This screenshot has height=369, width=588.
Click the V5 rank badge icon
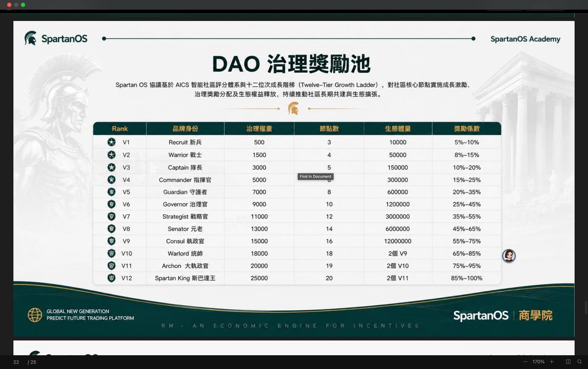coord(112,192)
